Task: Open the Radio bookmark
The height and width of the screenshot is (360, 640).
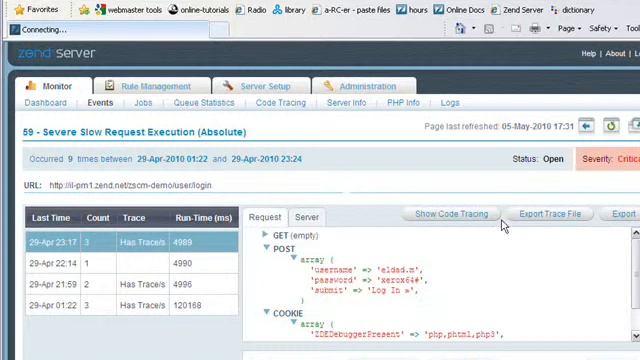Action: click(251, 10)
